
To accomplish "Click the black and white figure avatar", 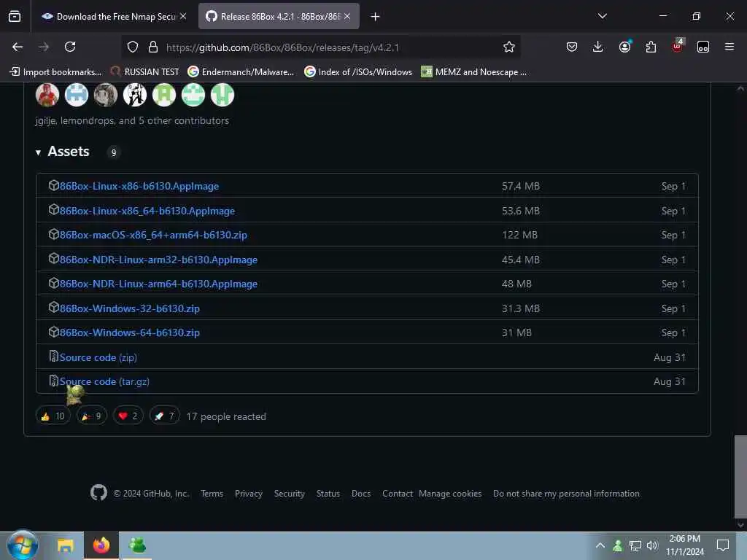I will point(135,95).
